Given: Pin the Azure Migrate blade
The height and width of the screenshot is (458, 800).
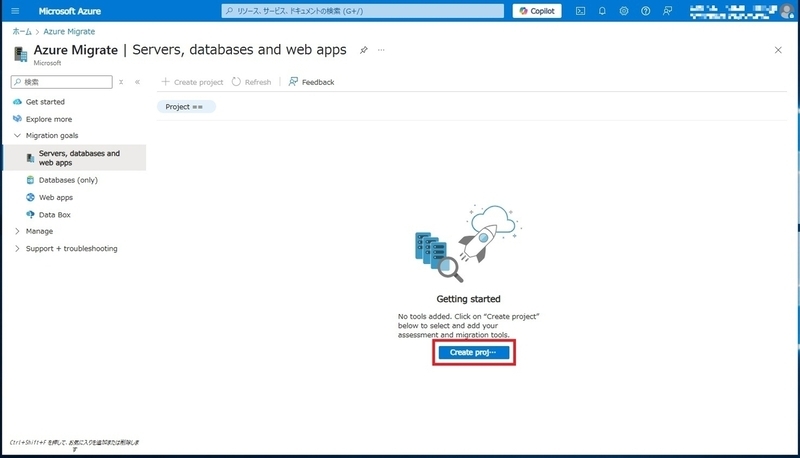Looking at the screenshot, I should tap(363, 50).
